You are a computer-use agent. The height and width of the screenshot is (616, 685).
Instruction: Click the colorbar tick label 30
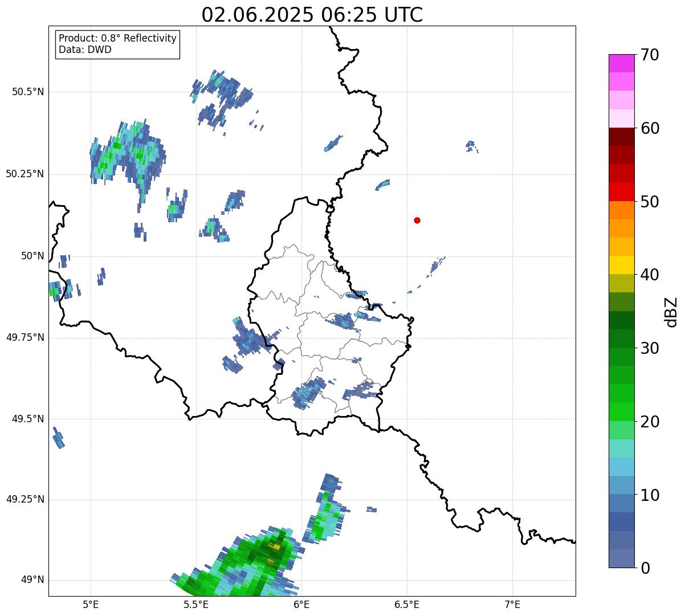(650, 348)
